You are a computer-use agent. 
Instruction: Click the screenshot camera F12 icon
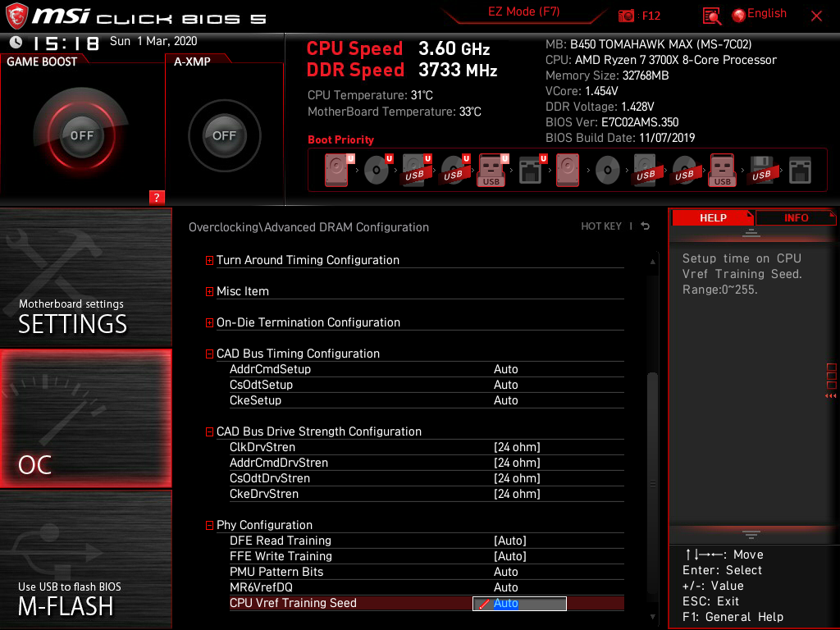(x=626, y=16)
